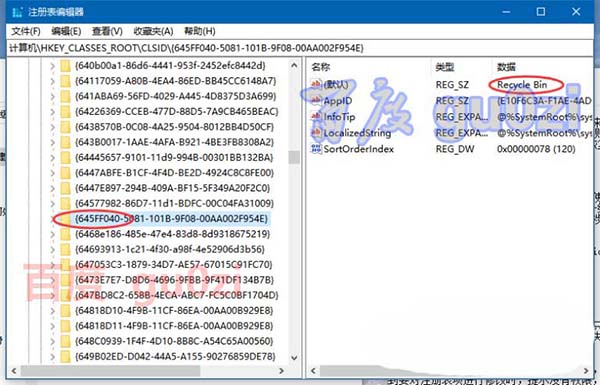Select the {6473E7E7-D8D6-4696-9FBB-9F41DF134B7B} key
This screenshot has height=385, width=600.
(x=174, y=280)
